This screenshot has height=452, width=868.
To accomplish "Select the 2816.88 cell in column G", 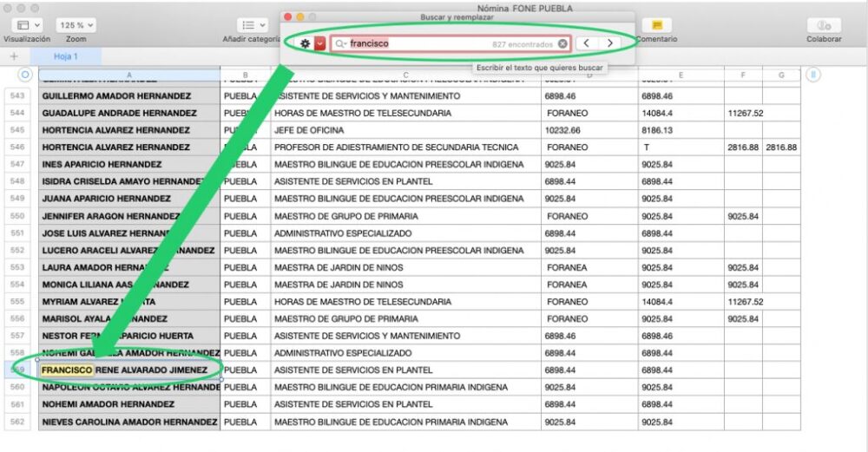I will 781,147.
